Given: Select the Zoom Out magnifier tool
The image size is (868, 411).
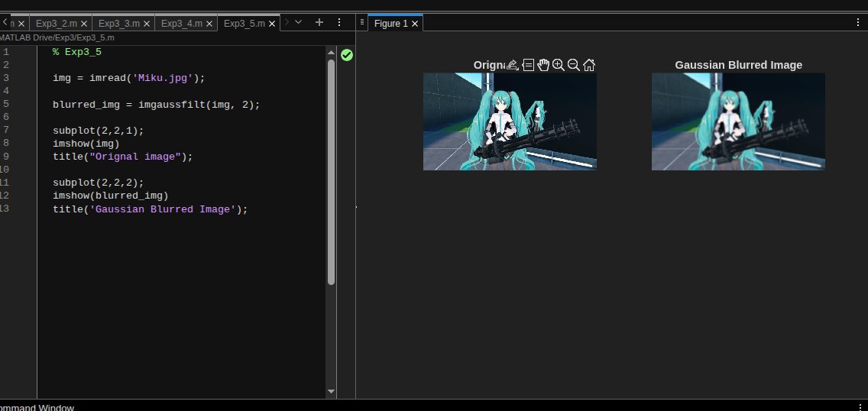Looking at the screenshot, I should pos(574,65).
